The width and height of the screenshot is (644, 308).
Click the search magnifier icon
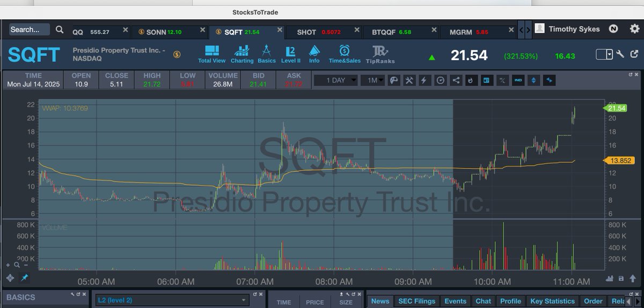(x=60, y=30)
